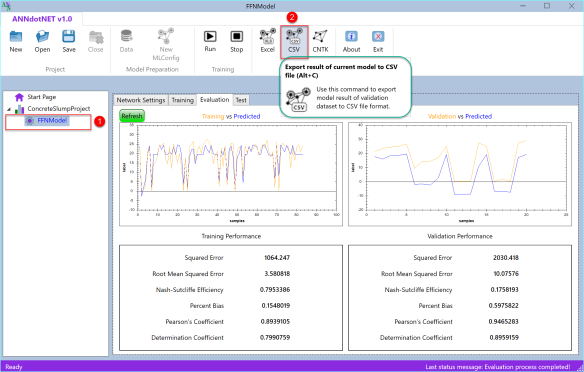Viewport: 584px width, 372px height.
Task: Click the Training vs Predicted chart
Action: [231, 174]
